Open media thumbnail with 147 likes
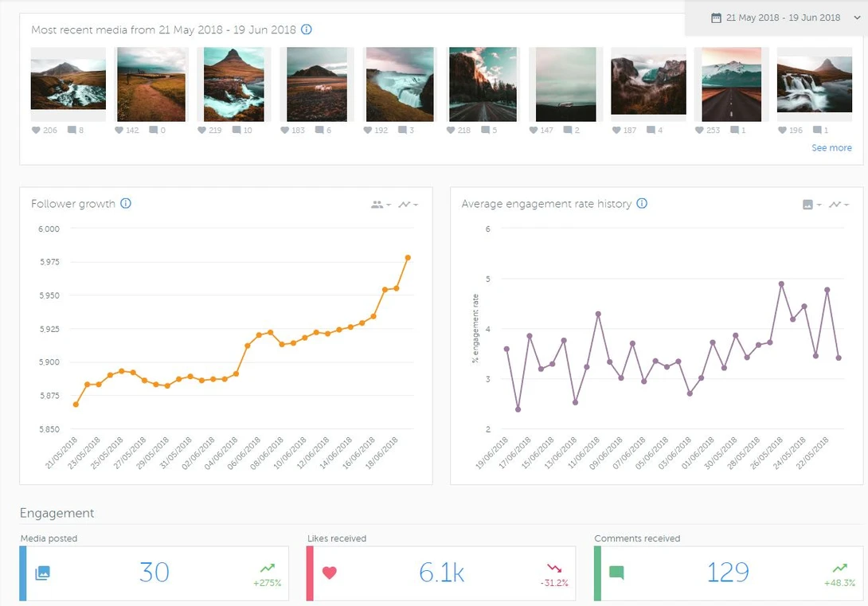This screenshot has height=606, width=868. (x=565, y=84)
